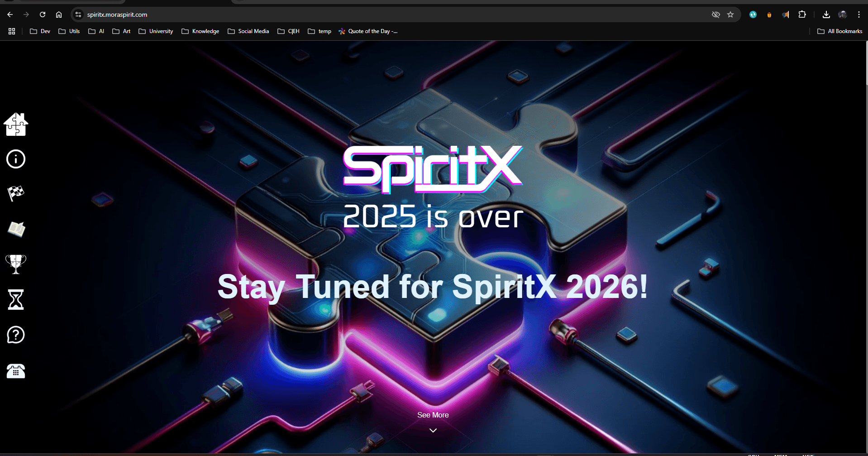Click the checkered flag sidebar icon
Screen dimensions: 868x456
(x=15, y=193)
